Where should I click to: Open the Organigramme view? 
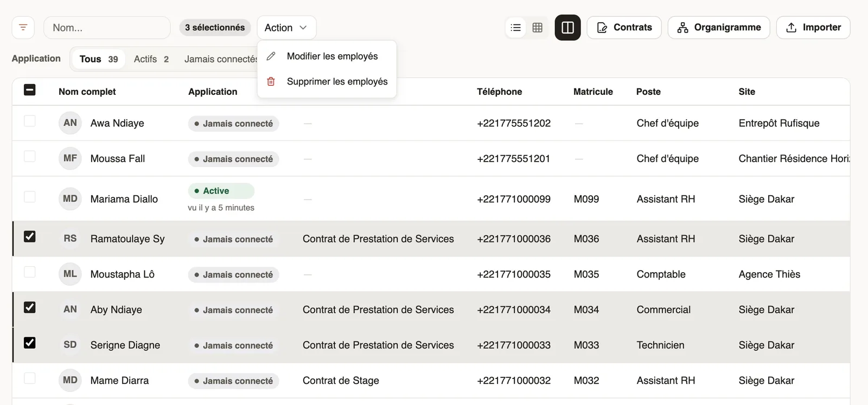(719, 28)
